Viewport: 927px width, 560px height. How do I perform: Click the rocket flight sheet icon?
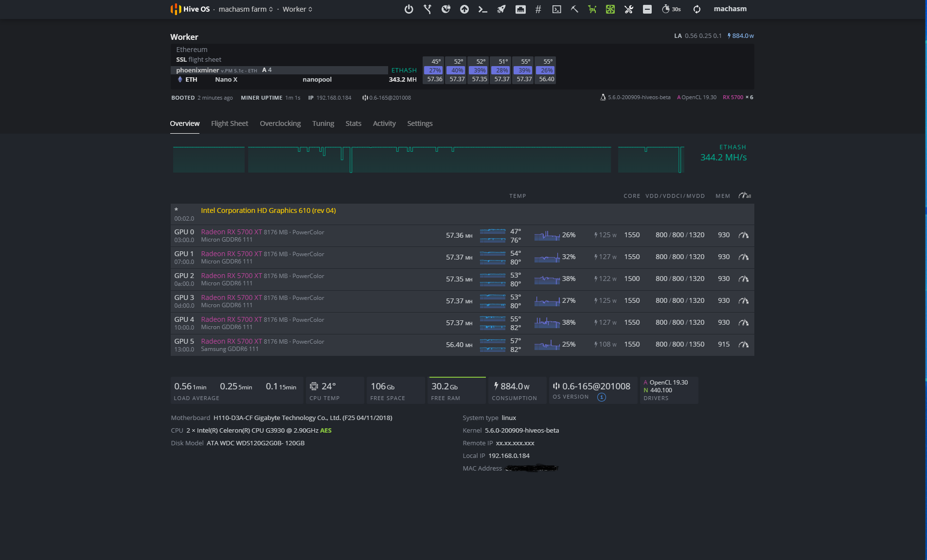(x=501, y=9)
